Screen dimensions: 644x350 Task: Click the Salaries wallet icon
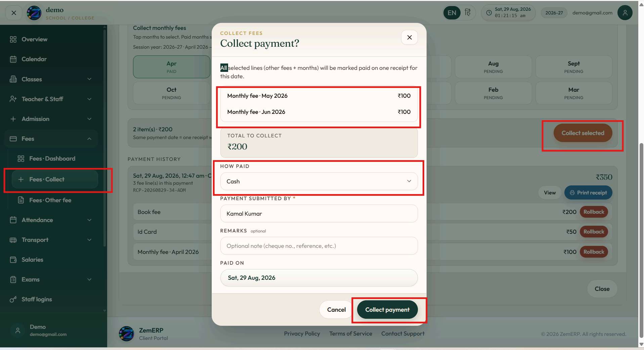pyautogui.click(x=13, y=260)
